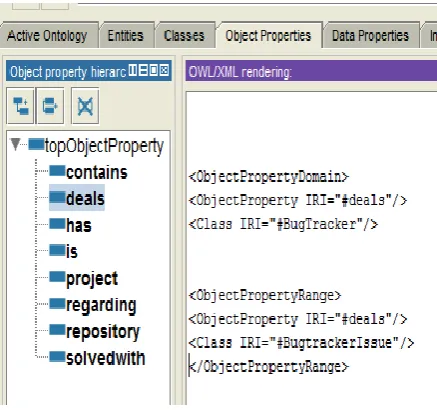Select the is property
Viewport: 437px width, 410px height.
point(72,251)
